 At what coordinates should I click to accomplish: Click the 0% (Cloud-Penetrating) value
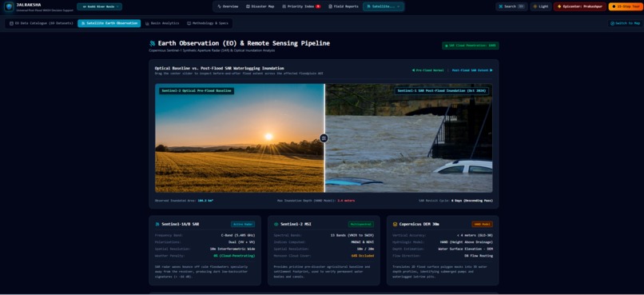pyautogui.click(x=234, y=256)
